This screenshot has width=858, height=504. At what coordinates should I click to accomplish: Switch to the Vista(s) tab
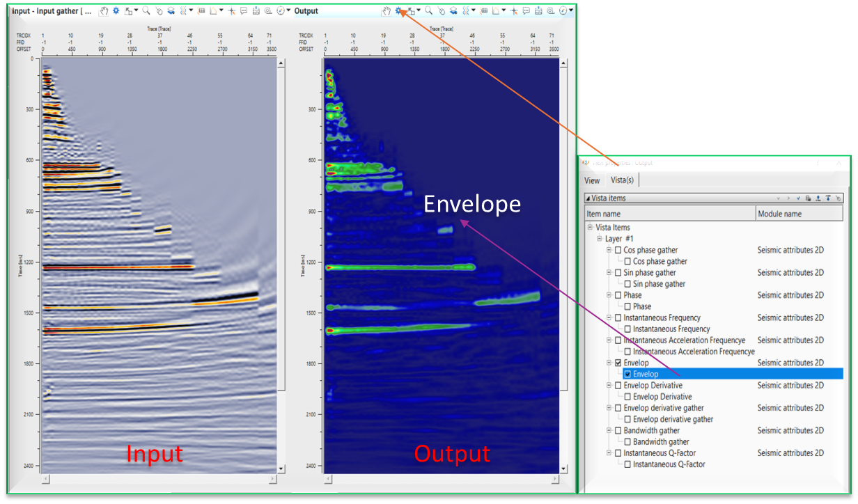coord(622,180)
